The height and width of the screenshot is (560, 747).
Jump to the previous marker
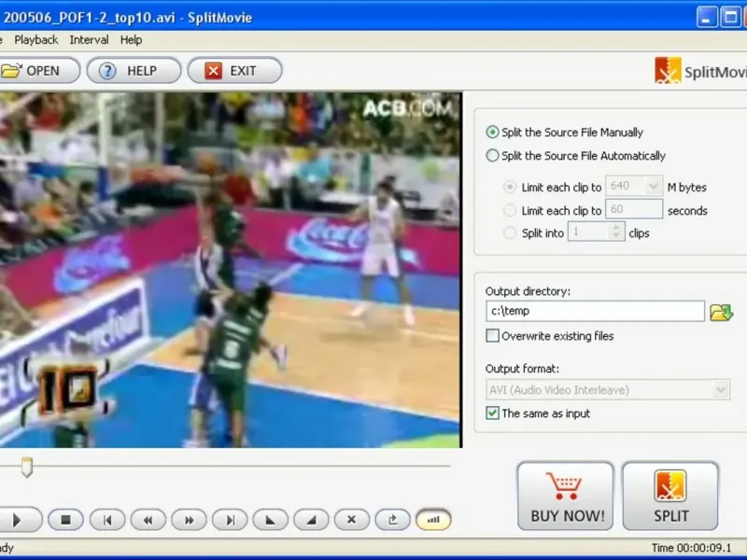pyautogui.click(x=107, y=520)
